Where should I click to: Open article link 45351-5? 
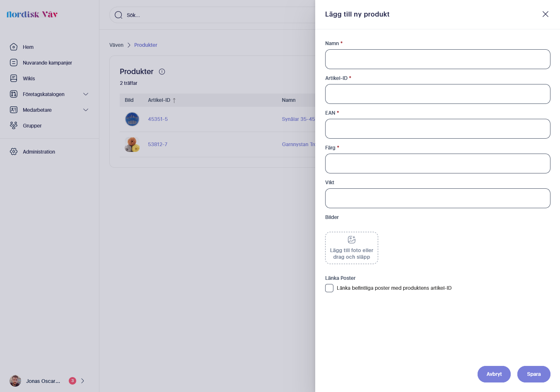pos(158,119)
